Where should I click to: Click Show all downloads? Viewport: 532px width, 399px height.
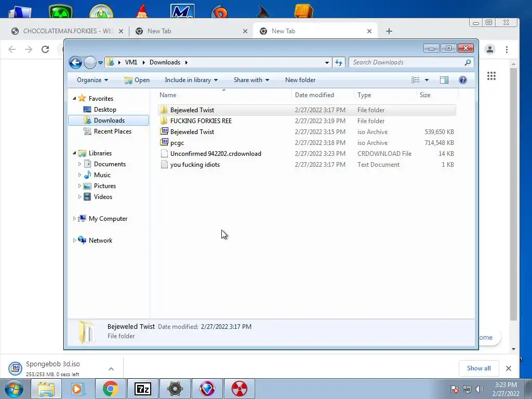[478, 368]
